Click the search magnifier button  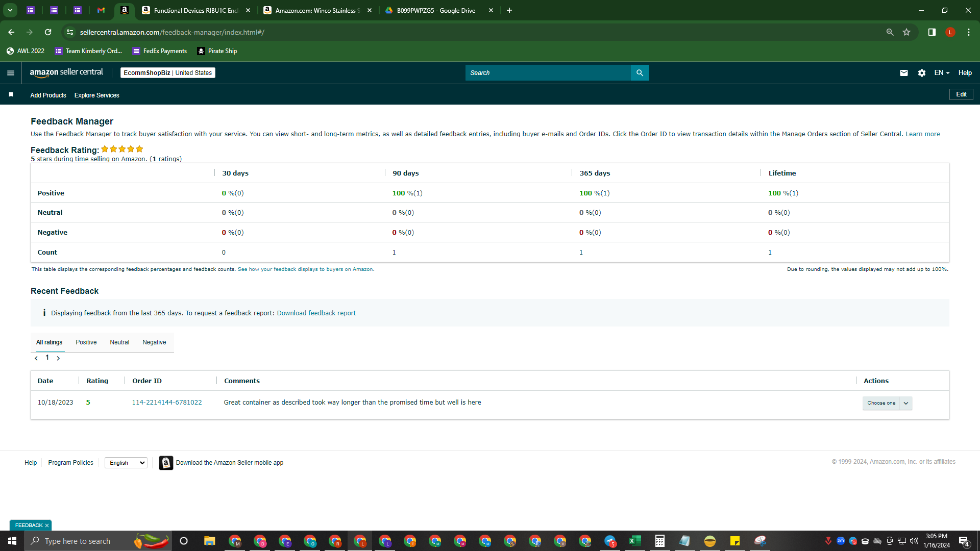(x=640, y=73)
